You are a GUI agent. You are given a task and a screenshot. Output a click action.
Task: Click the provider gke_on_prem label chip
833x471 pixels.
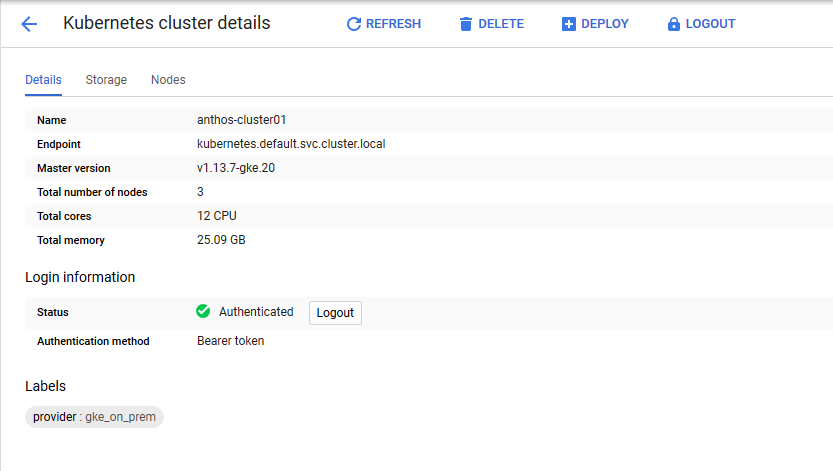tap(94, 417)
